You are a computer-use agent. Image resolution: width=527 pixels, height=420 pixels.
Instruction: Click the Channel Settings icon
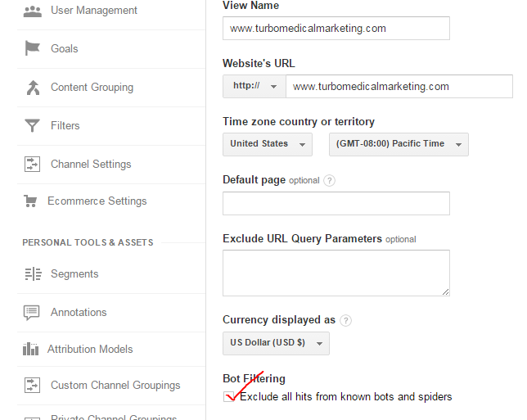[x=33, y=164]
